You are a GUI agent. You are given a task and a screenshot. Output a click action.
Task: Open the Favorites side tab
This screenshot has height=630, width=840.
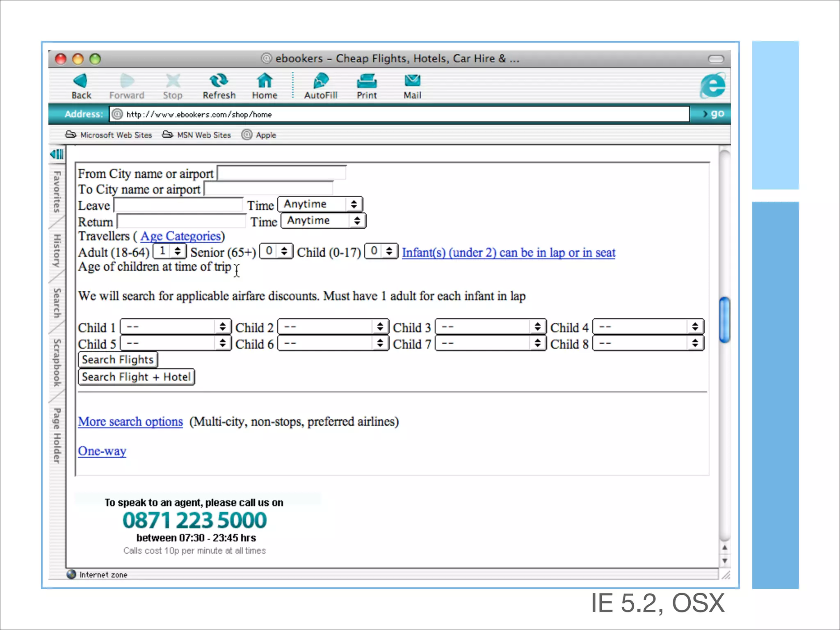click(x=57, y=192)
